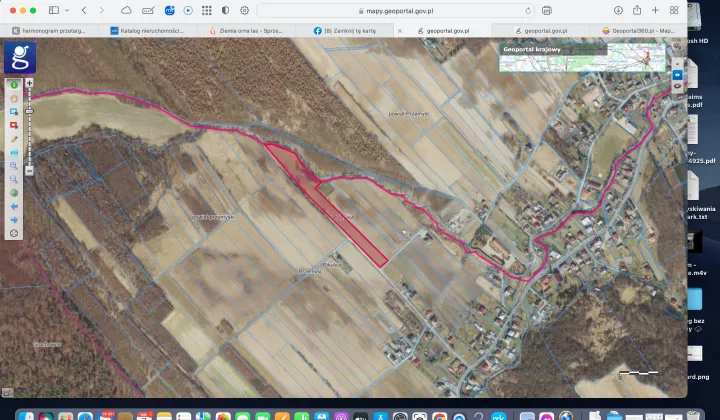The height and width of the screenshot is (420, 720).
Task: Click the upper 'powiat Przemyśl' map label
Action: tap(409, 113)
